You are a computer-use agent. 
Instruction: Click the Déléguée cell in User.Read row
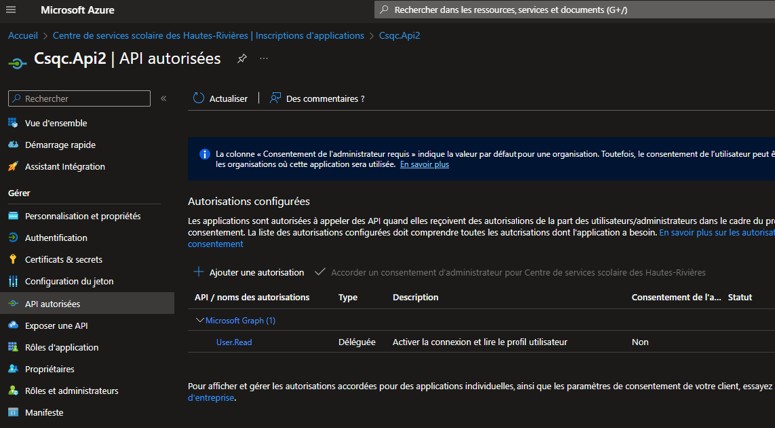pos(357,342)
